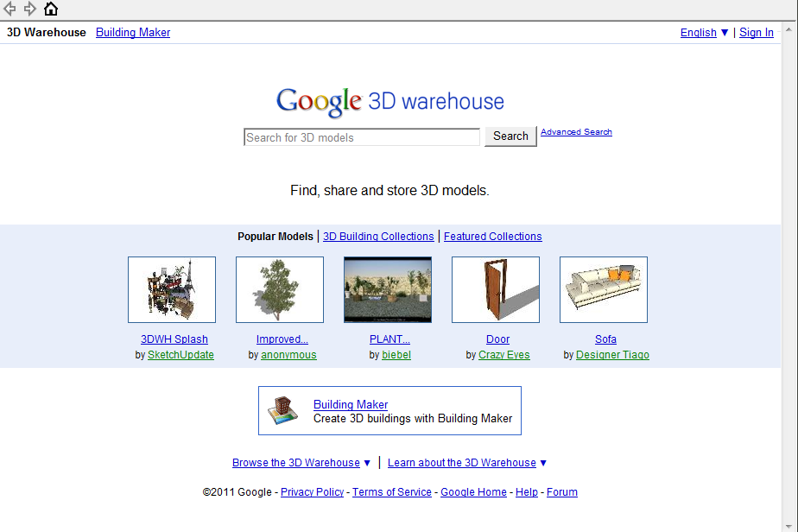Click the '©2011 Google' footer text
The image size is (798, 532).
point(237,491)
